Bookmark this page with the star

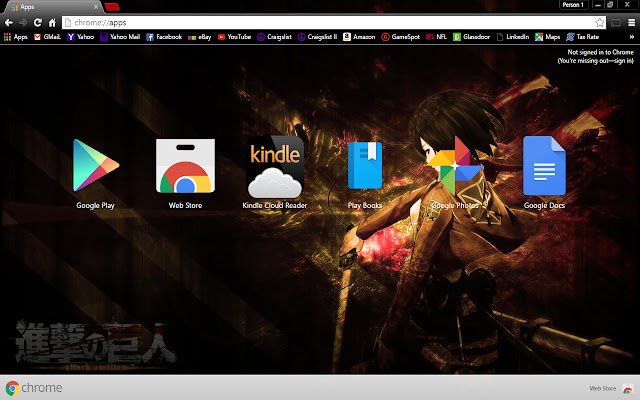pos(599,22)
